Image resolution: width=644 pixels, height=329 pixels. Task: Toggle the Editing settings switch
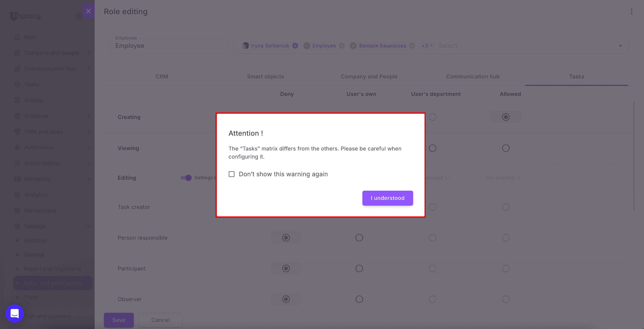coord(186,178)
